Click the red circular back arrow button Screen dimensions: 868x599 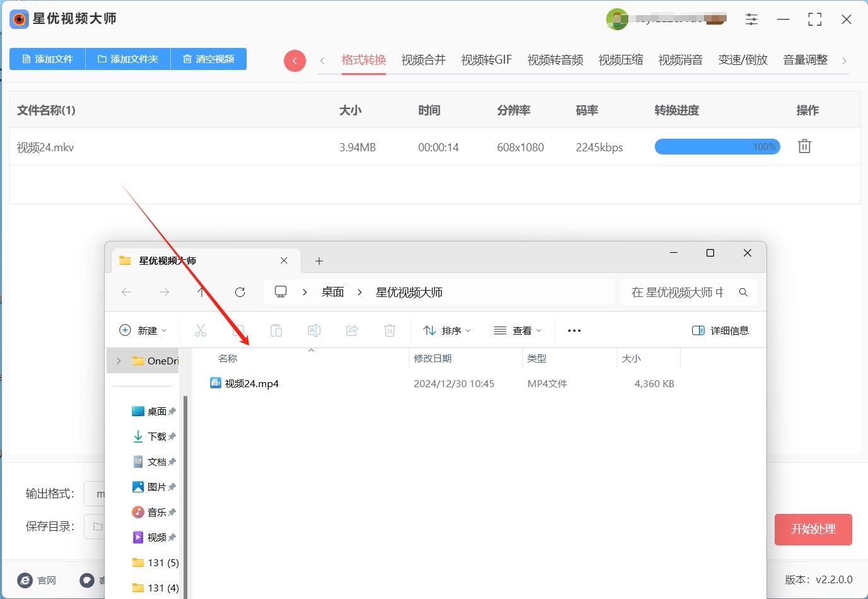click(295, 61)
